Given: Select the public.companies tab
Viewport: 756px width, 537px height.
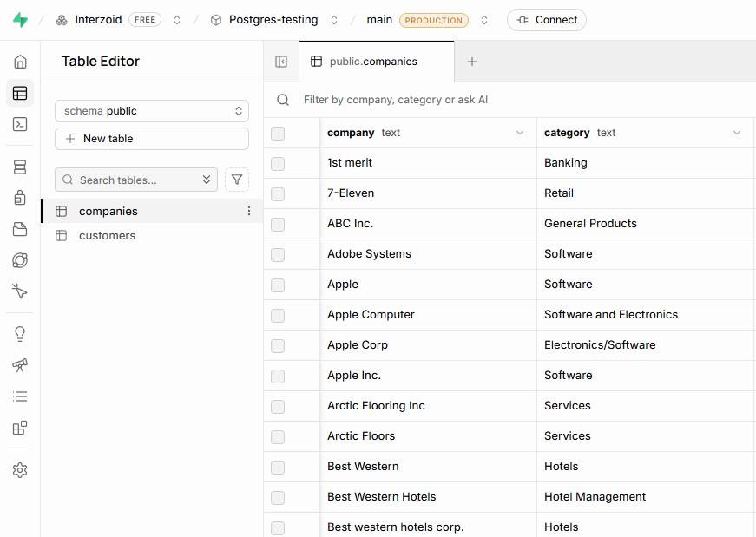Looking at the screenshot, I should (x=377, y=62).
